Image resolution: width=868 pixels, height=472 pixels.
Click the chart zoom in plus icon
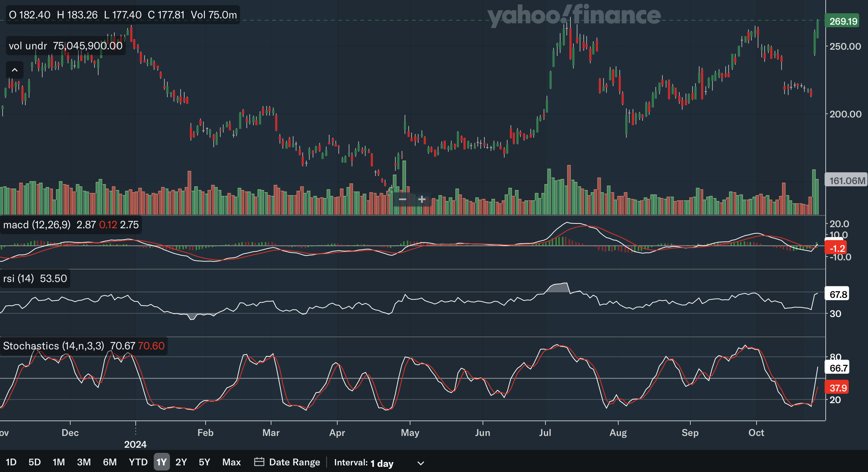422,200
